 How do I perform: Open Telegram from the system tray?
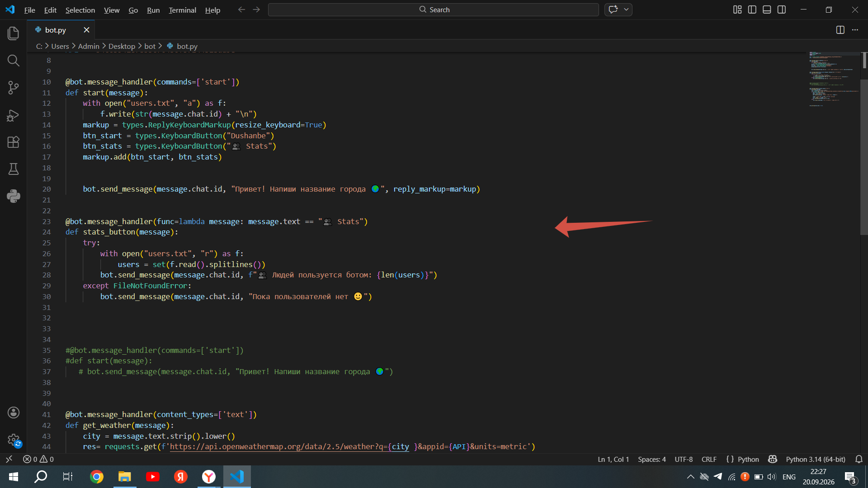(x=718, y=477)
